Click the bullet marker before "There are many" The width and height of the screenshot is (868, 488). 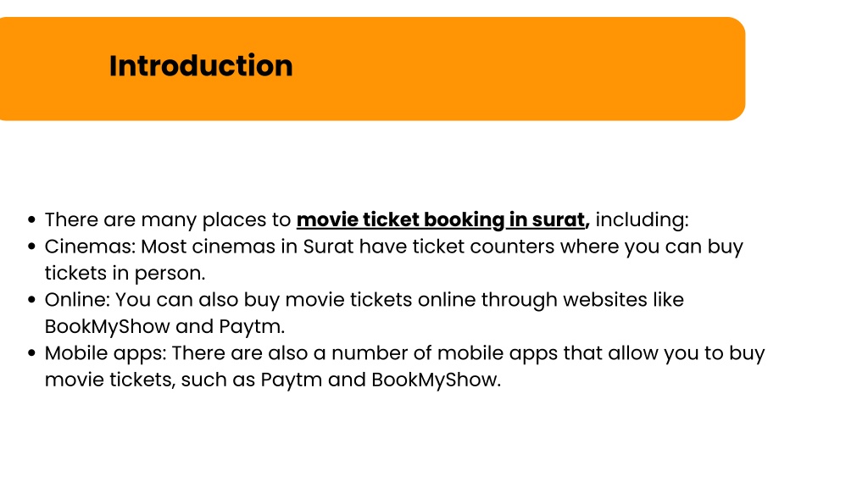point(31,220)
